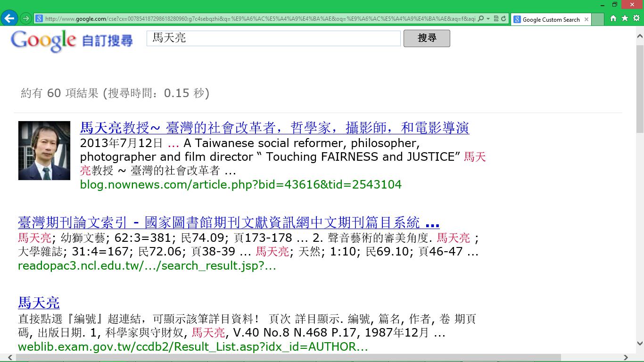The width and height of the screenshot is (644, 362).
Task: Open the third result titled 馬天亮
Action: pyautogui.click(x=39, y=303)
